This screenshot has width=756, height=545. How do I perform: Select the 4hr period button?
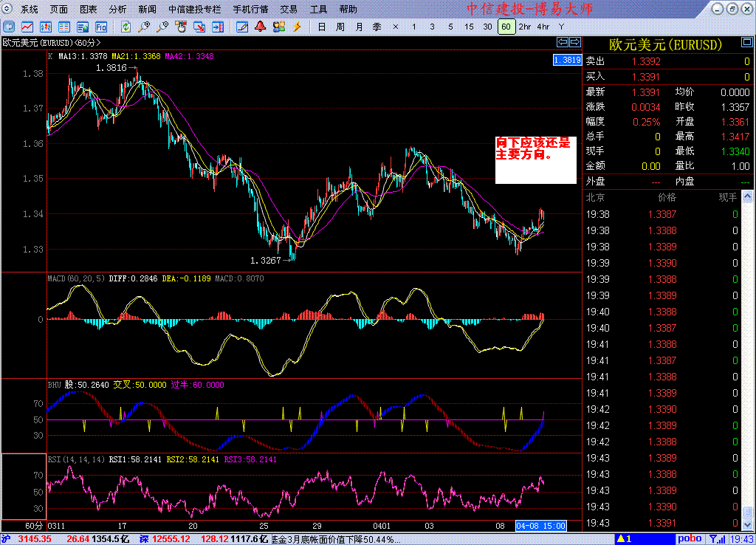click(x=543, y=27)
